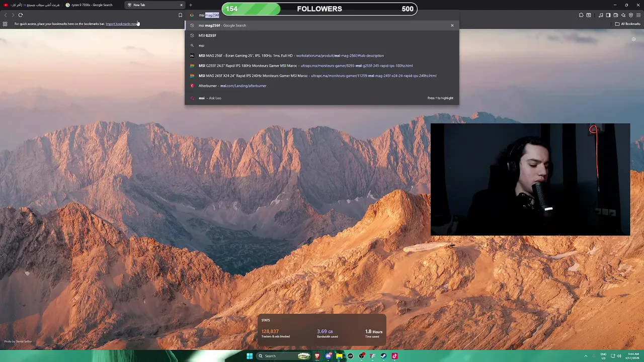The width and height of the screenshot is (644, 362).
Task: Select the plain 'msi' search suggestion
Action: pyautogui.click(x=322, y=45)
